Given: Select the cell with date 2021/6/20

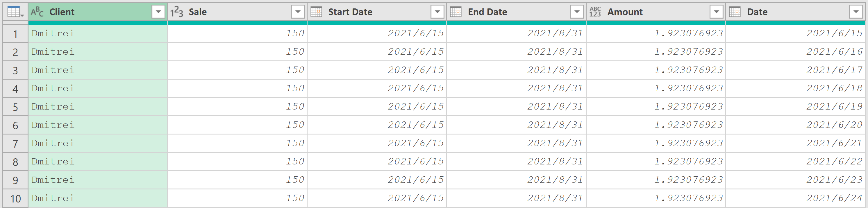Looking at the screenshot, I should 795,125.
